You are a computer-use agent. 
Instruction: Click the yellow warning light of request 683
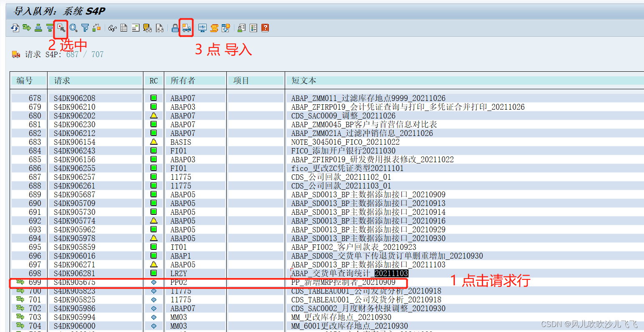(154, 142)
